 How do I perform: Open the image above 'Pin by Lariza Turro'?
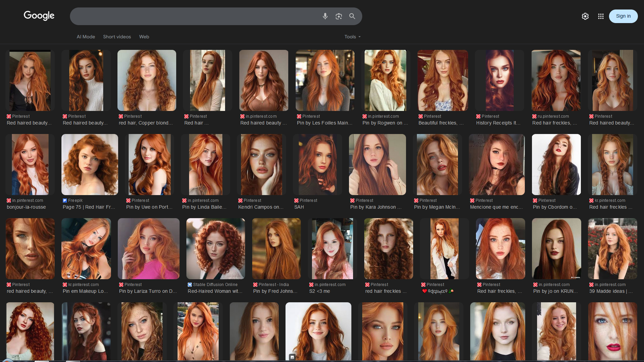point(149,249)
